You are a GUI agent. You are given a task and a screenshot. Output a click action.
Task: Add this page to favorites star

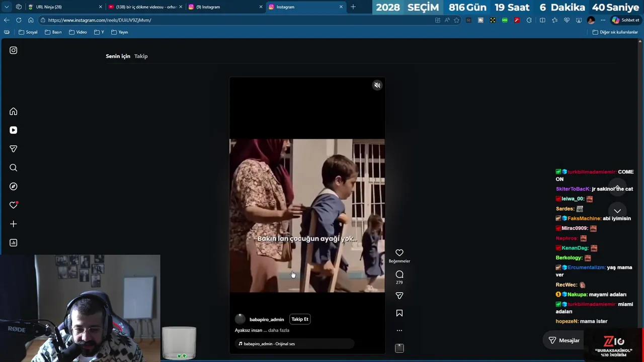pos(457,20)
